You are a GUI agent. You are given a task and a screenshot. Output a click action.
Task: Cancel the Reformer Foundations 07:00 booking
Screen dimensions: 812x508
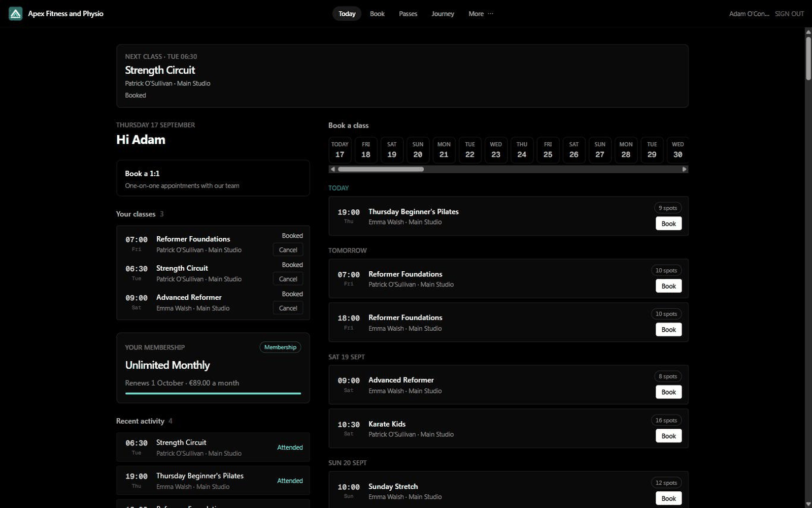288,250
